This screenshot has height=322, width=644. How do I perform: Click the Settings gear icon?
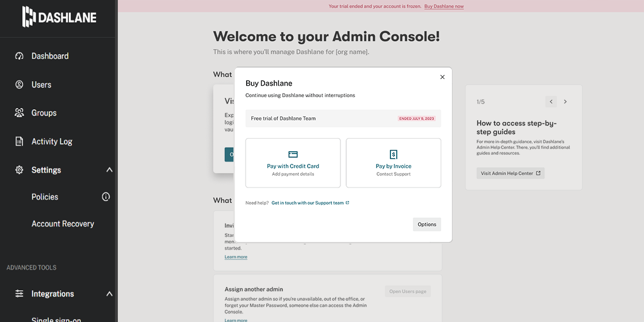tap(20, 170)
